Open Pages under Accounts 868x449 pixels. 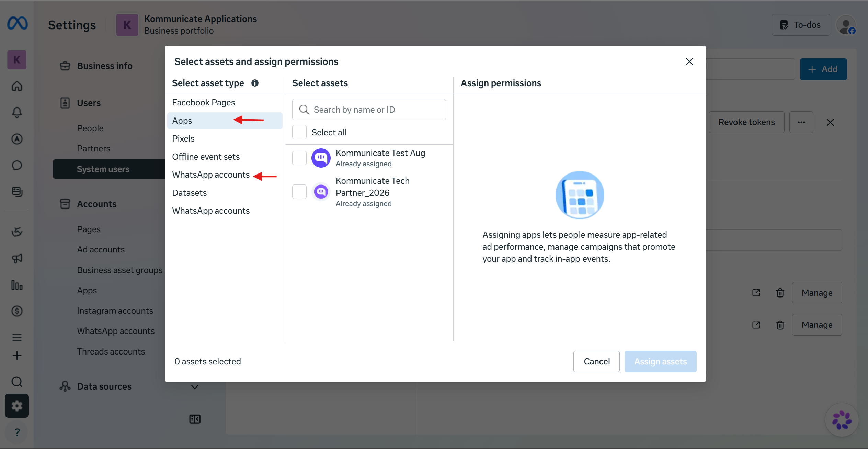[x=89, y=229]
